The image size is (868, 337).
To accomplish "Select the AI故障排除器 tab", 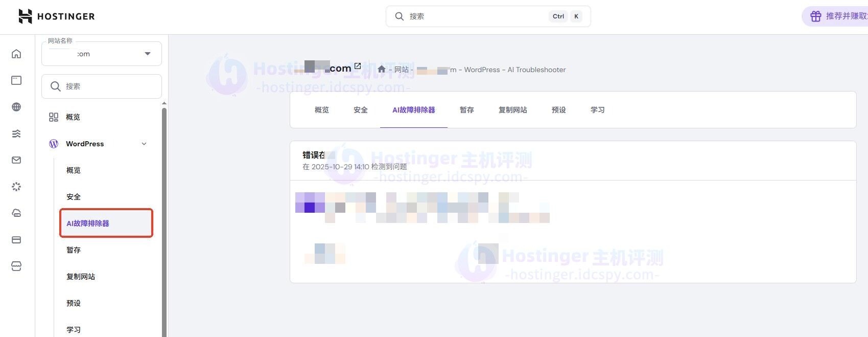I will 414,110.
